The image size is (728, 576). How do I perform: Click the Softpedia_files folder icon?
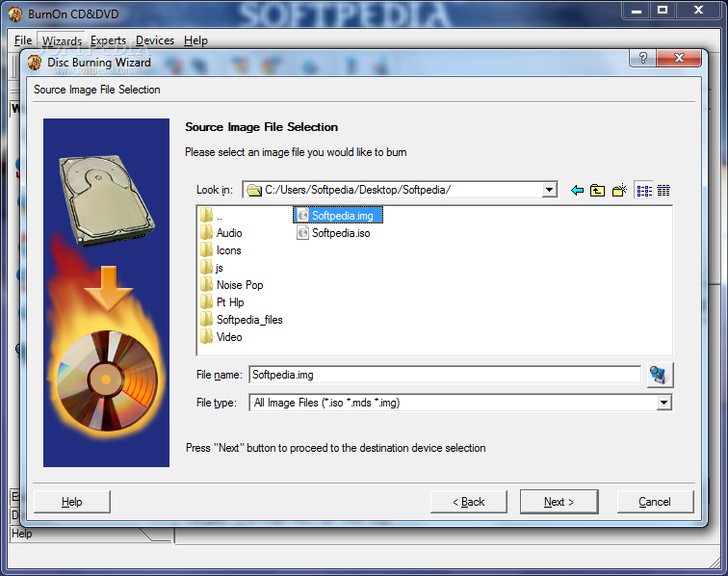point(207,320)
